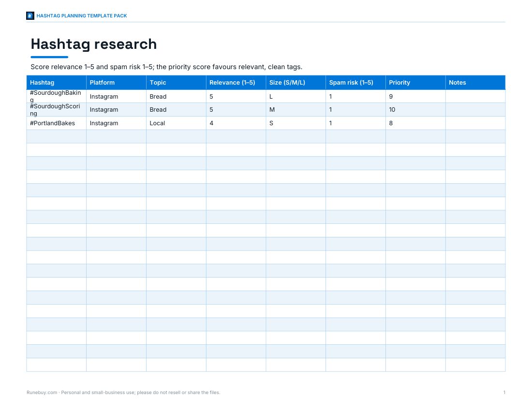
Task: Click the Hashtag Planning Template Pack header text
Action: [x=82, y=16]
